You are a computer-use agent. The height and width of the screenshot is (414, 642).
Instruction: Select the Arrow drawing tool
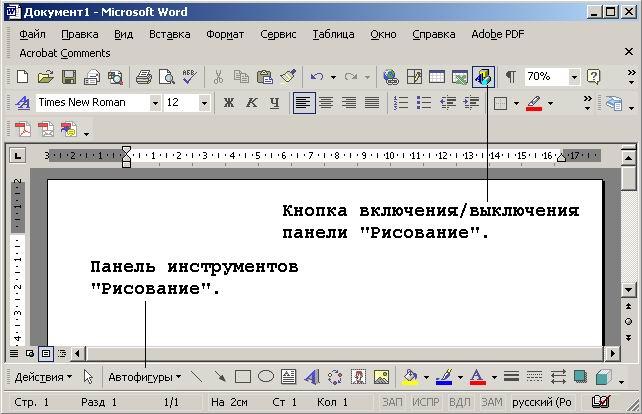point(219,377)
